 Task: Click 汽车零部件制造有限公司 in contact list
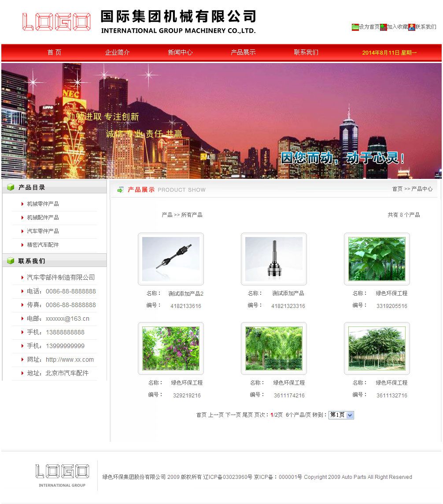click(61, 278)
